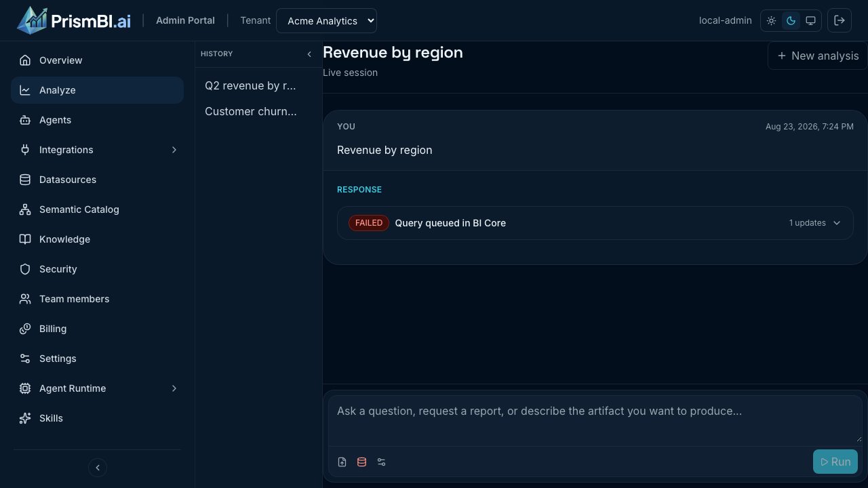
Task: Click the question input textbox
Action: [595, 421]
